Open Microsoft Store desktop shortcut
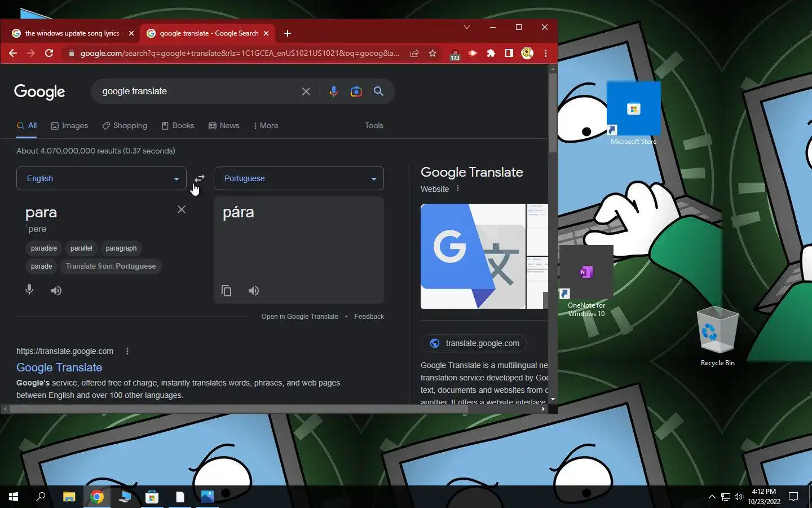The height and width of the screenshot is (508, 812). [x=633, y=113]
